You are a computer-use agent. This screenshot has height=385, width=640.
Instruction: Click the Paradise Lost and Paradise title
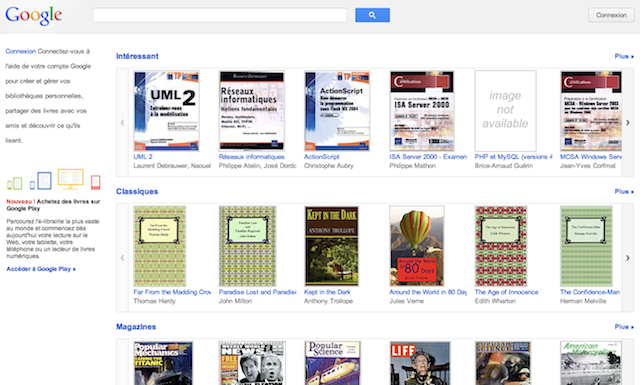(x=258, y=292)
